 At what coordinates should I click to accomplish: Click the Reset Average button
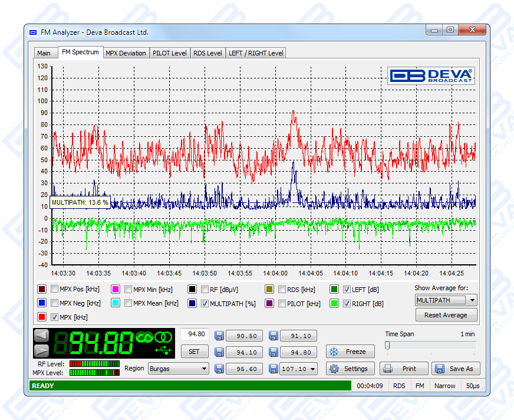pyautogui.click(x=446, y=315)
